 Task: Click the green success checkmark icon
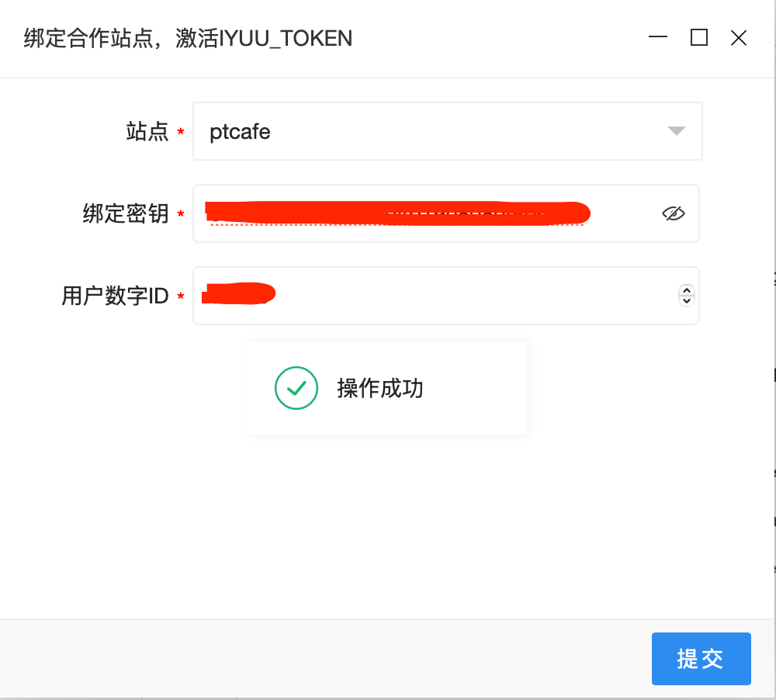point(296,387)
